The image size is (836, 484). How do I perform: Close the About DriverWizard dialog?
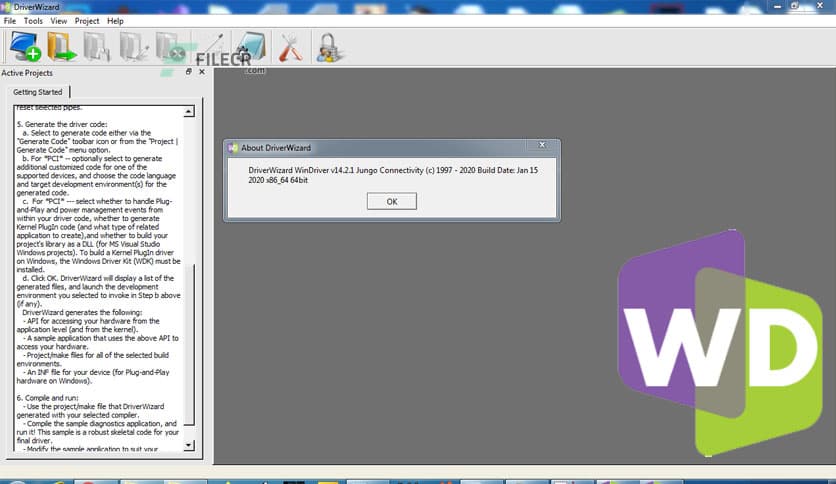click(x=542, y=145)
